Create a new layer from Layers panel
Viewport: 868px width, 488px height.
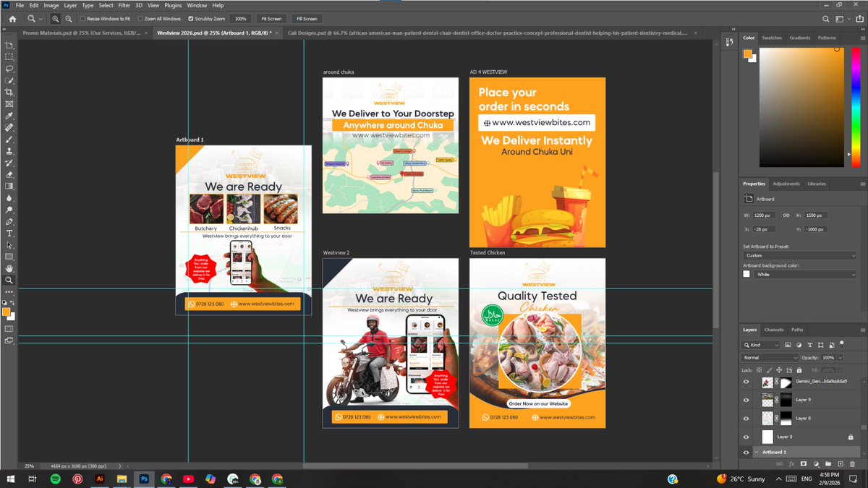(x=840, y=463)
